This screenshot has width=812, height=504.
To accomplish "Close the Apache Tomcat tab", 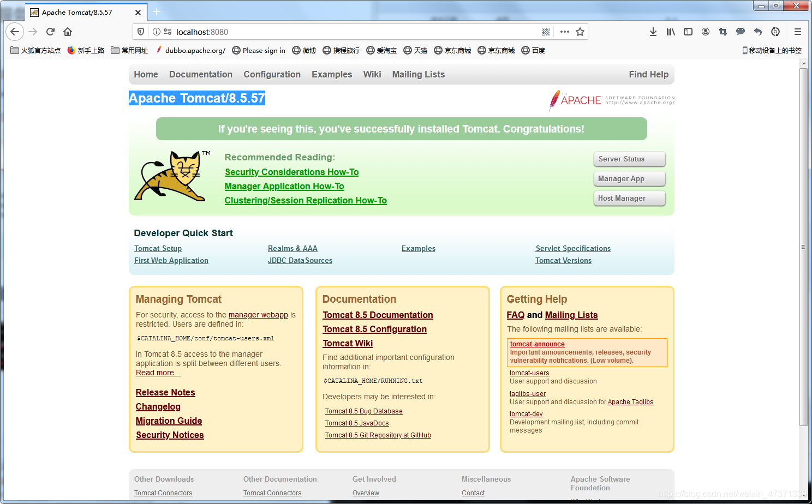I will pos(138,12).
